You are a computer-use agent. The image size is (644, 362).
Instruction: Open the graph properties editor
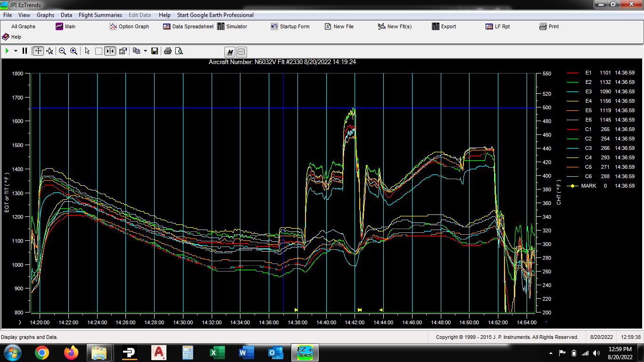123,51
